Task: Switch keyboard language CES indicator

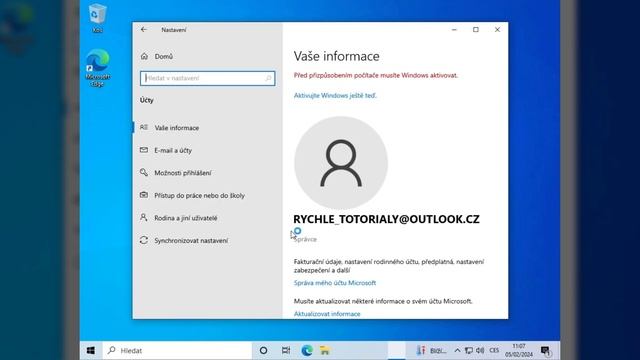Action: click(x=494, y=351)
